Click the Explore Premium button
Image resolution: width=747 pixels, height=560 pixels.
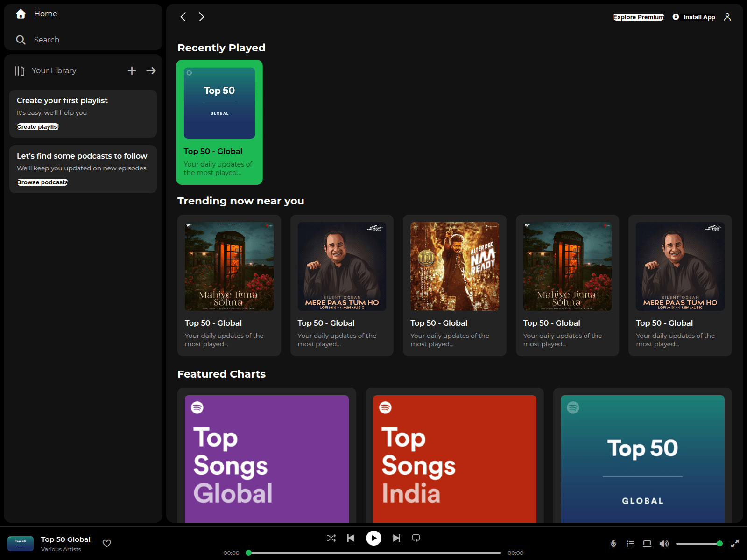point(638,17)
